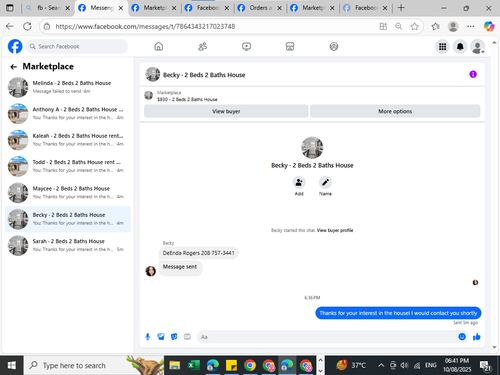
Task: Switch to the fb - Search browser tab
Action: (x=48, y=8)
